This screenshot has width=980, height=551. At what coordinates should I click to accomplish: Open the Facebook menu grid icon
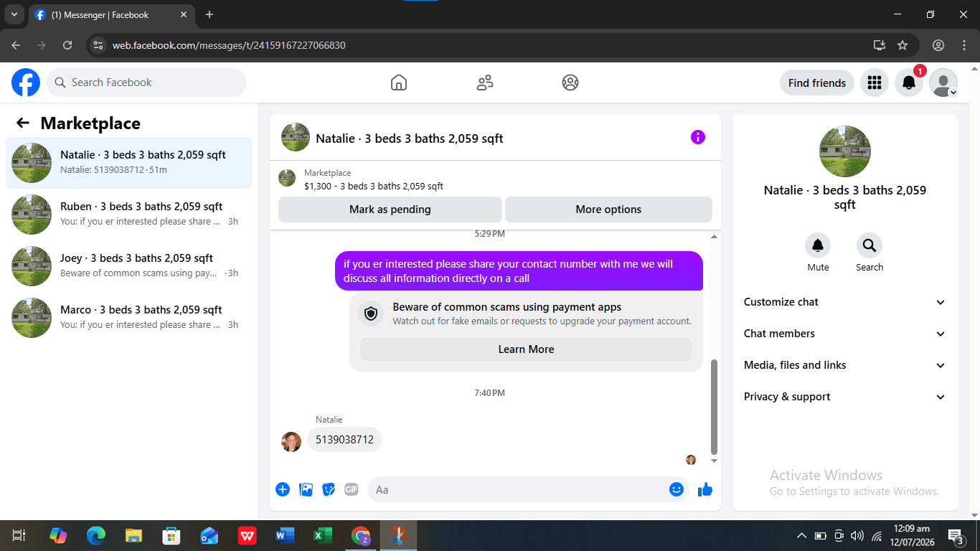[x=874, y=83]
